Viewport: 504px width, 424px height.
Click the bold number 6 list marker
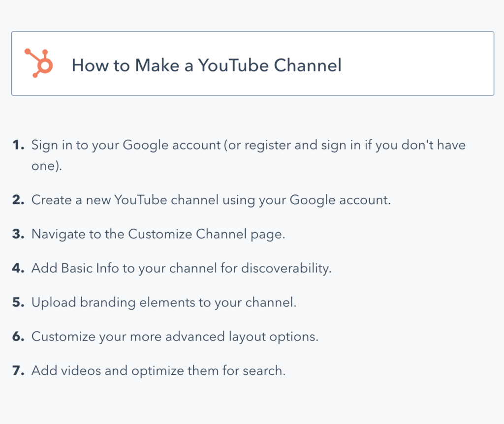click(18, 337)
